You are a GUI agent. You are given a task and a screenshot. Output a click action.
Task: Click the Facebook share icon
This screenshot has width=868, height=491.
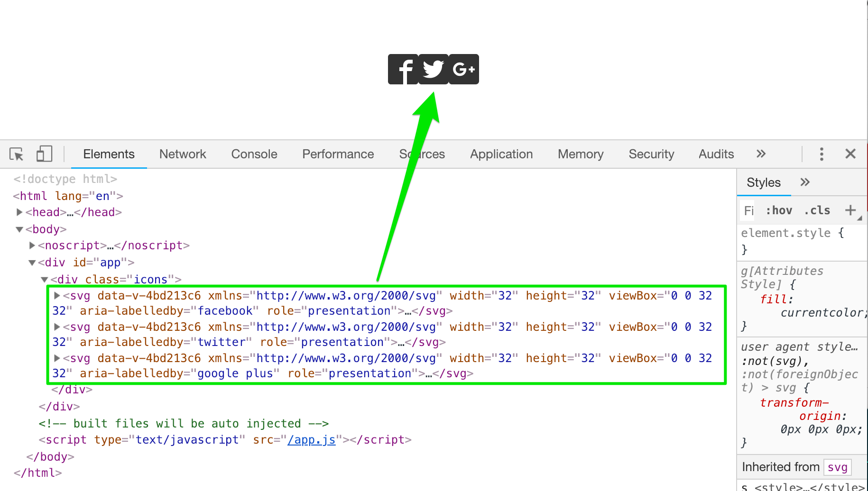403,69
